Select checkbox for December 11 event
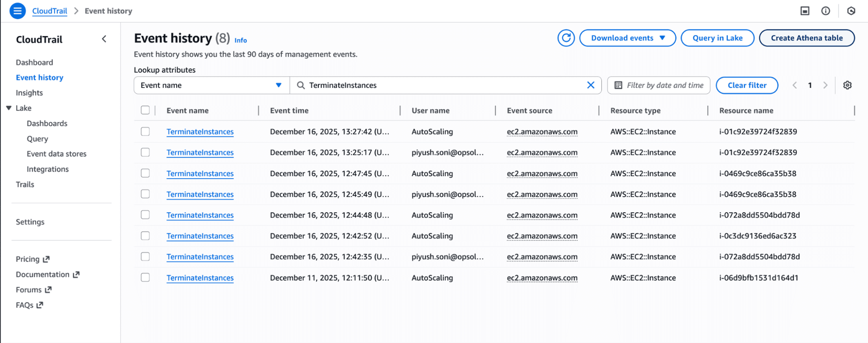 pos(145,278)
